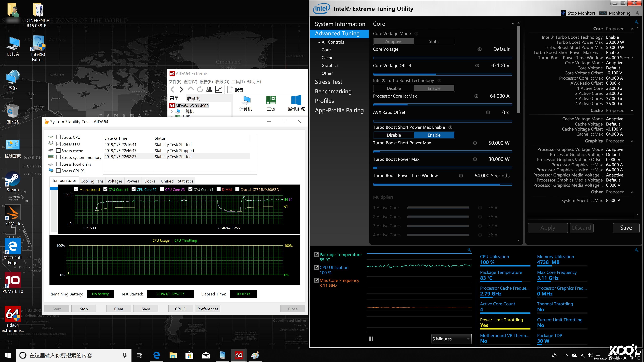Uncheck the Package Temperature monitor checkbox
The width and height of the screenshot is (644, 362).
point(316,255)
